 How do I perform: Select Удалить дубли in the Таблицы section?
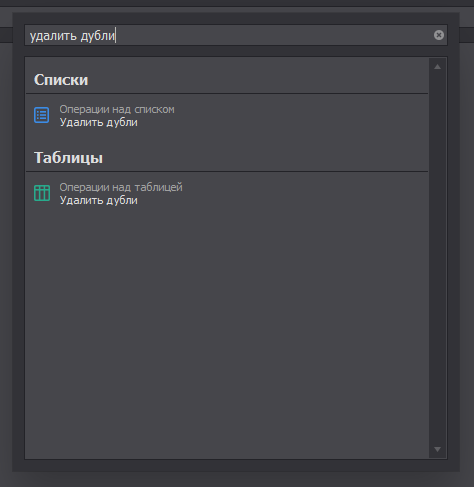pyautogui.click(x=99, y=200)
